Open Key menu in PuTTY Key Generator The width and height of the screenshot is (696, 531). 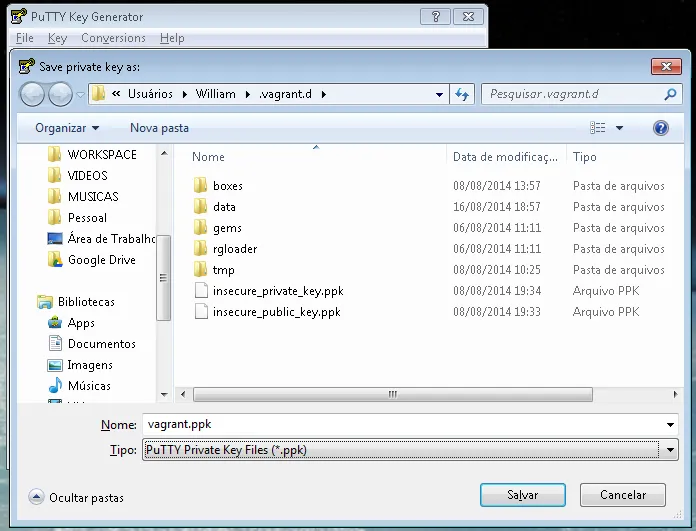coord(57,38)
